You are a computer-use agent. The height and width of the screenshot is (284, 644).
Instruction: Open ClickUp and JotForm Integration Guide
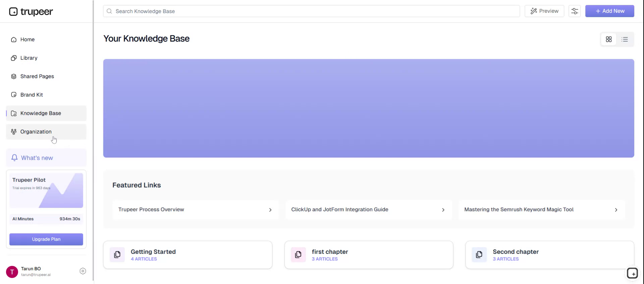click(x=369, y=210)
